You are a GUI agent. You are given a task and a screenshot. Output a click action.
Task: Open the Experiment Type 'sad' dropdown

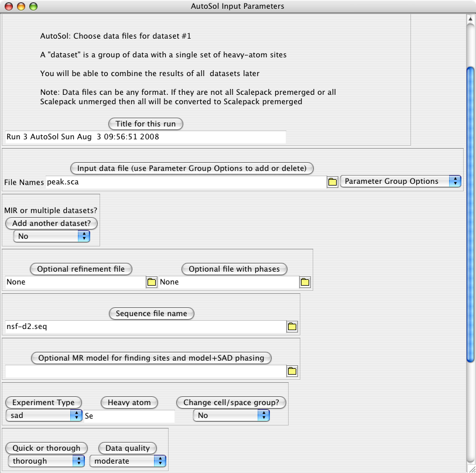44,416
